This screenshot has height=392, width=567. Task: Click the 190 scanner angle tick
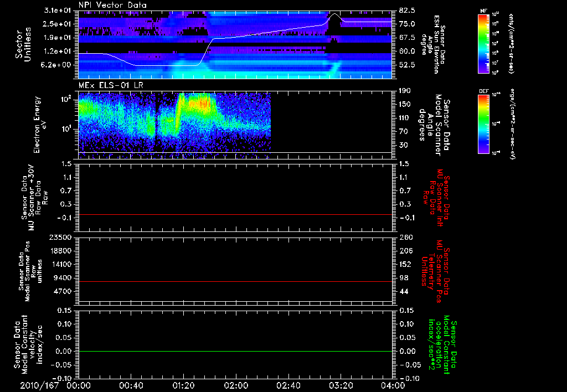point(405,91)
